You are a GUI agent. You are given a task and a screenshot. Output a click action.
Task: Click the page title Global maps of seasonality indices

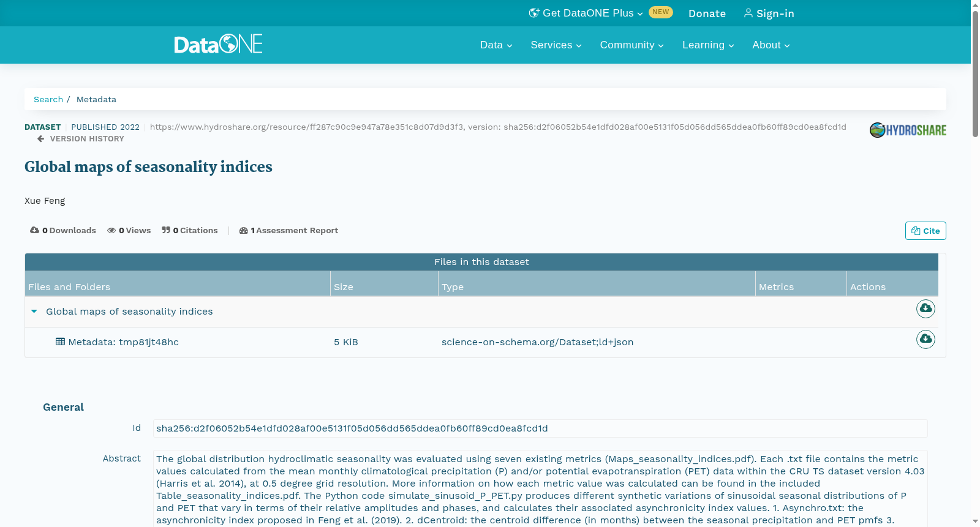[x=148, y=167]
